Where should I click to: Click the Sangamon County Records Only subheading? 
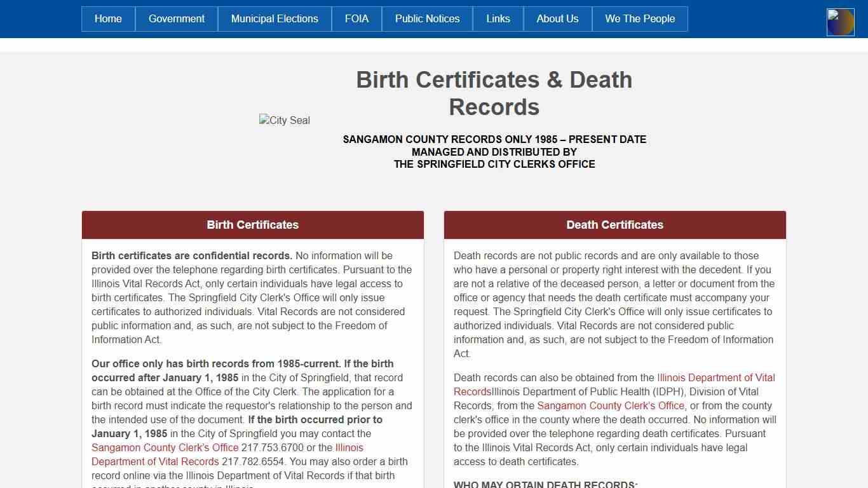(x=494, y=139)
